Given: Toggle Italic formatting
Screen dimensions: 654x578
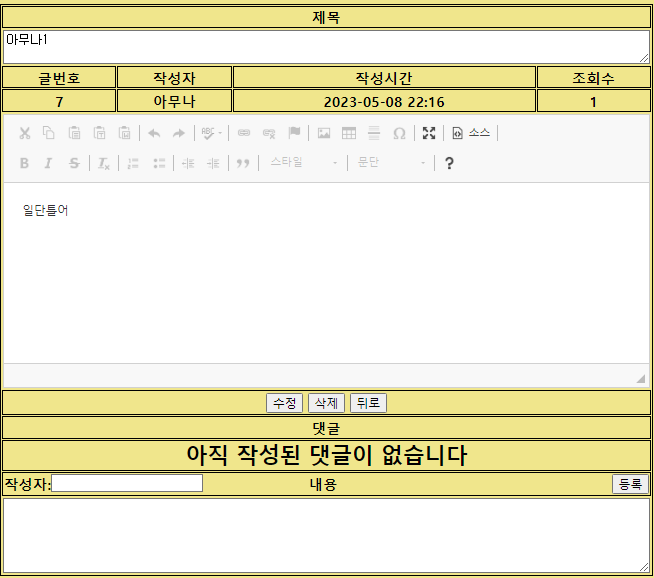Looking at the screenshot, I should point(49,163).
